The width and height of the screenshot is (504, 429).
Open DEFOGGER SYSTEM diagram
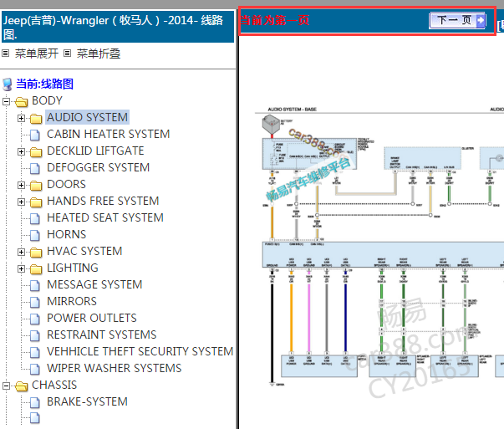(99, 167)
